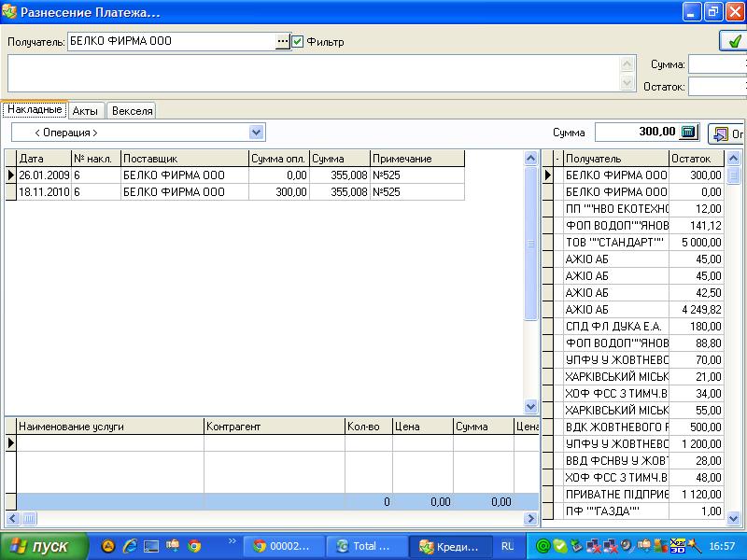Select ТОВ СТАНДАРТ row in recipients list

[x=616, y=242]
